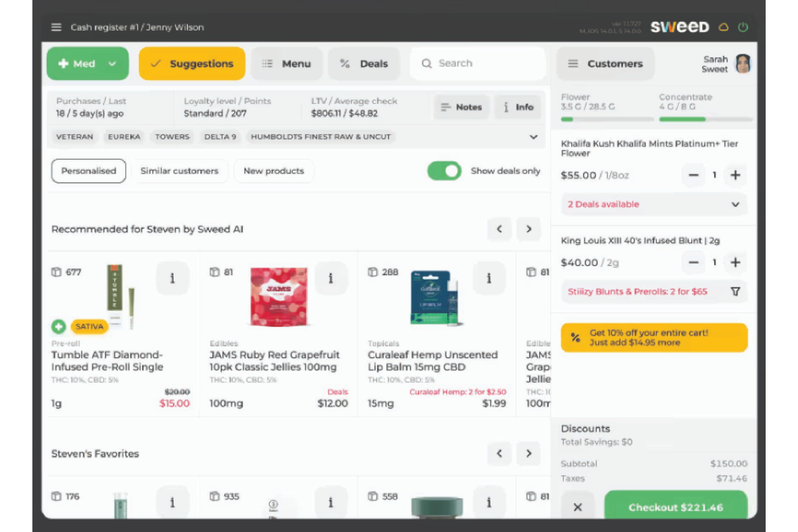The height and width of the screenshot is (532, 798).
Task: Click the green power icon
Action: pos(743,27)
